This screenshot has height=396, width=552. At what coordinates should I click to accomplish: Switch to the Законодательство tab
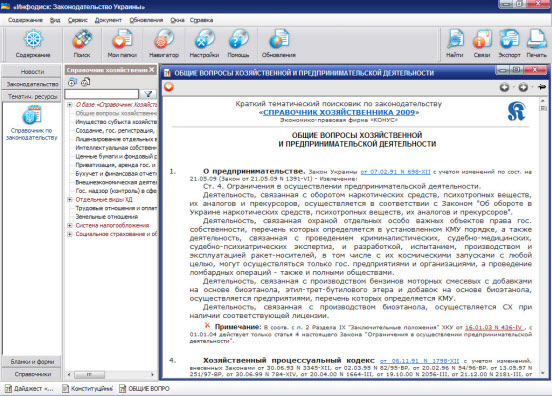[32, 84]
